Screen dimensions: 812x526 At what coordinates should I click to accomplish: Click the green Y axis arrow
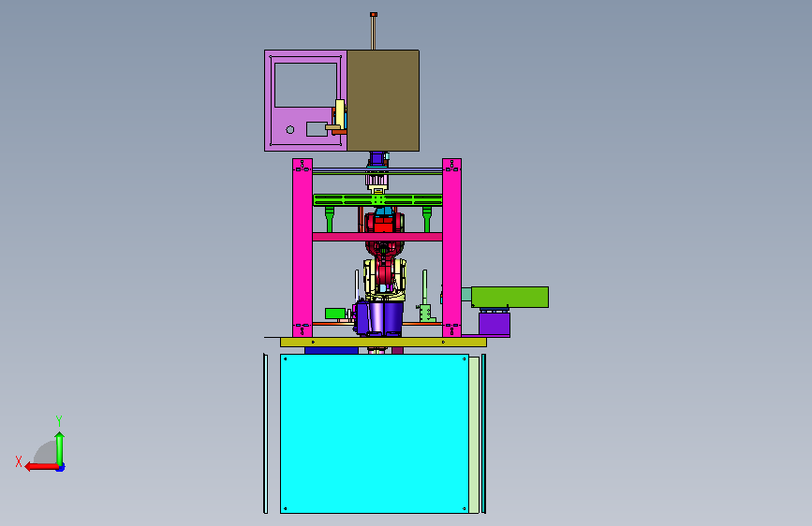tap(60, 448)
